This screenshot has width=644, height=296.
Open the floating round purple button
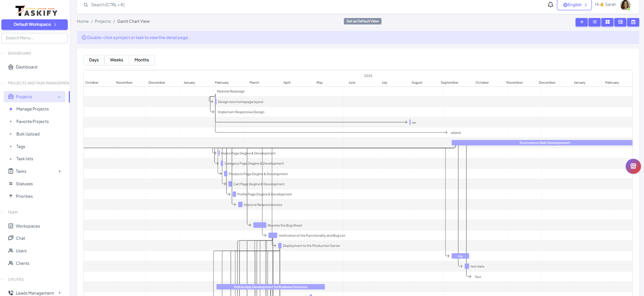pyautogui.click(x=633, y=166)
